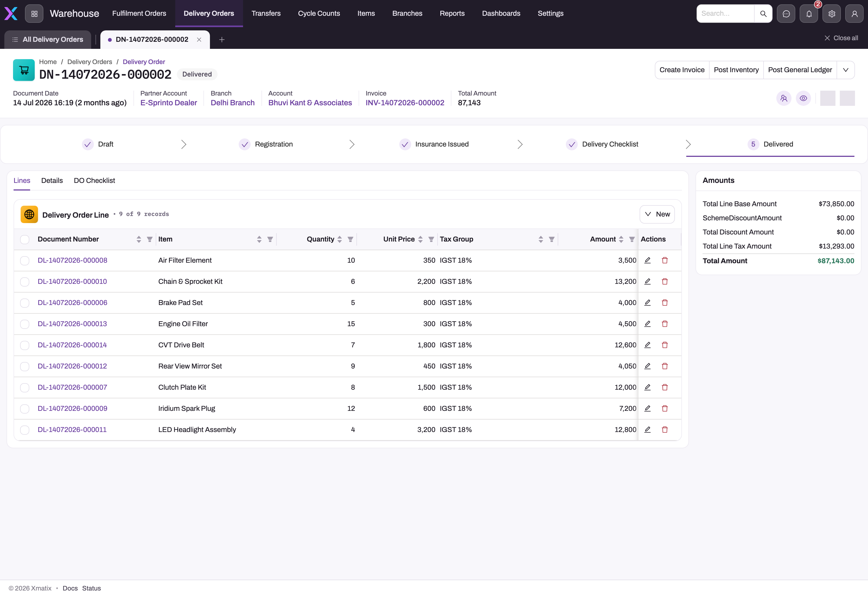Open the Transfers menu
The image size is (868, 597).
click(266, 14)
